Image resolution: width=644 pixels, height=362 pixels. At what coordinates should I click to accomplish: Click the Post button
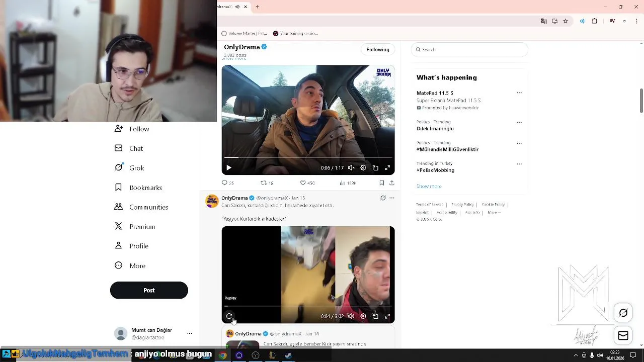(149, 290)
